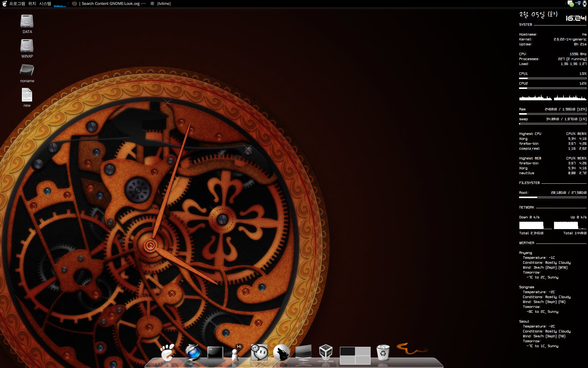Screen dimensions: 588x368
Task: Click the chat status tray icon
Action: (x=570, y=3)
